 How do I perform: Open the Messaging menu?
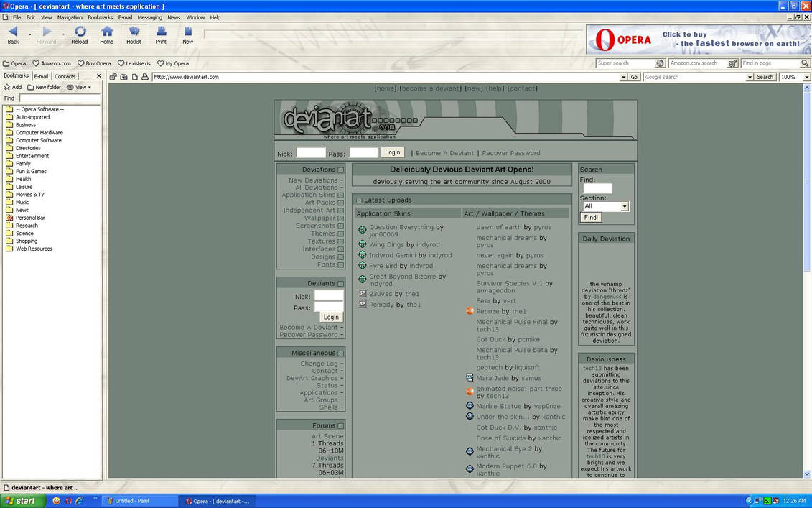[149, 18]
